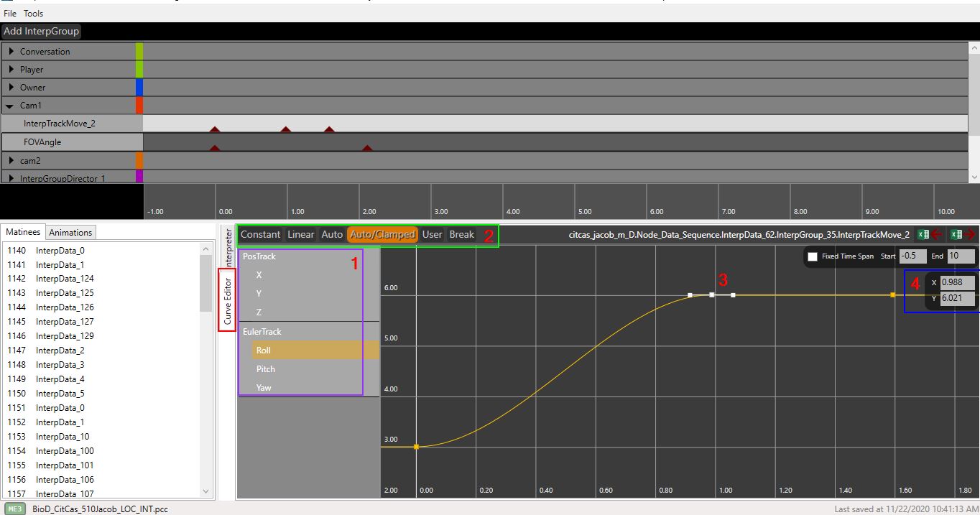Screen dimensions: 980x515
Task: Select the Z curve under PosTrack
Action: pos(259,312)
